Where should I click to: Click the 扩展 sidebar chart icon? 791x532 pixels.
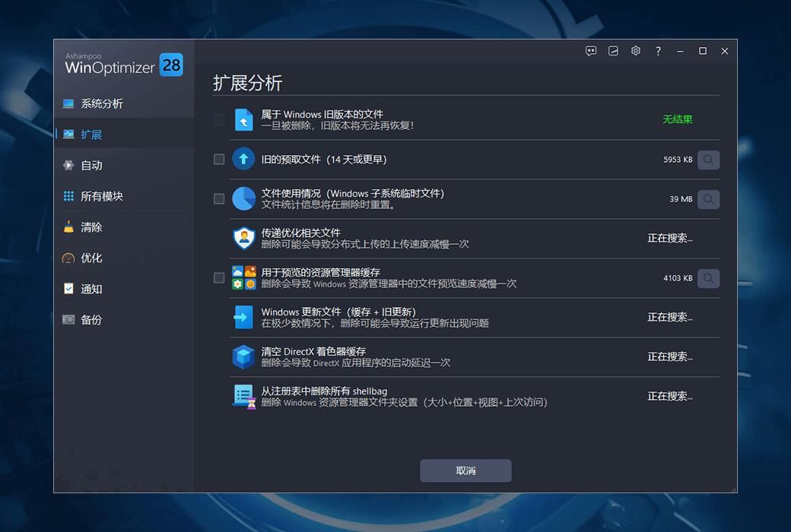point(68,135)
